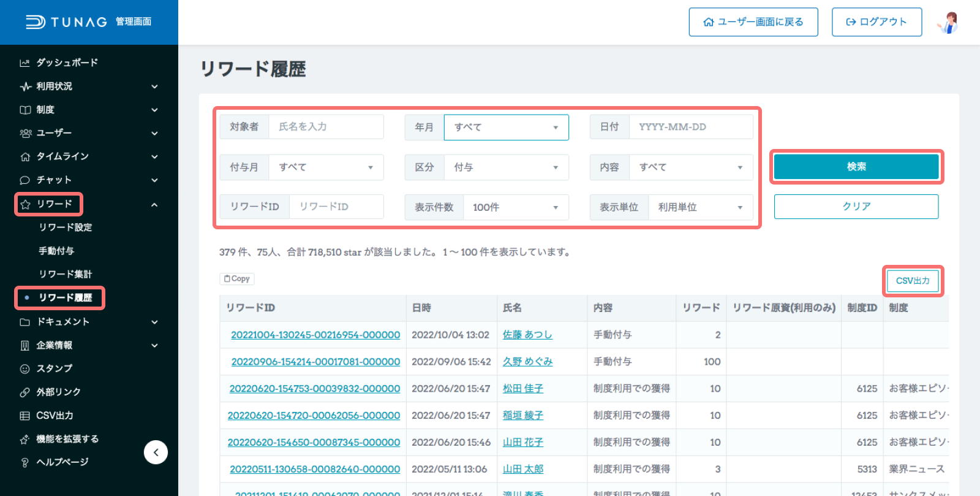Open reward ID 20220906-154214-00017081-000000

click(315, 362)
